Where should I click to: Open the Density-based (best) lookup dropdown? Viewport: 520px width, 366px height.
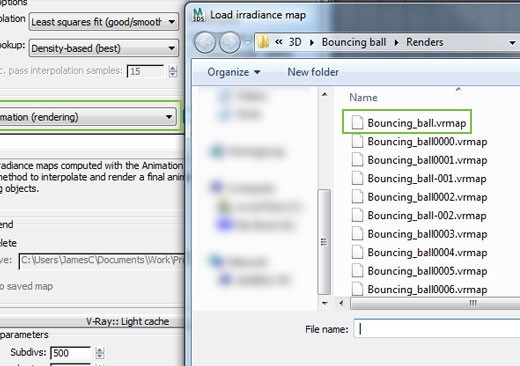[x=104, y=48]
